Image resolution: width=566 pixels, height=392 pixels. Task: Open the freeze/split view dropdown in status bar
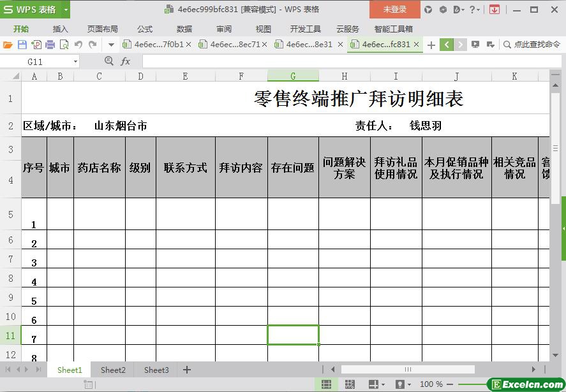(376, 384)
